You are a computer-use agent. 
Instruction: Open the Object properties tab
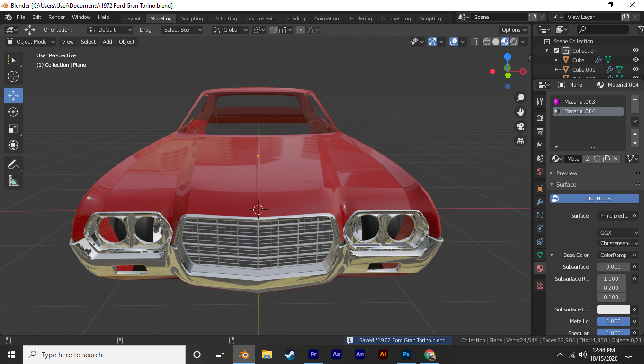(x=539, y=189)
